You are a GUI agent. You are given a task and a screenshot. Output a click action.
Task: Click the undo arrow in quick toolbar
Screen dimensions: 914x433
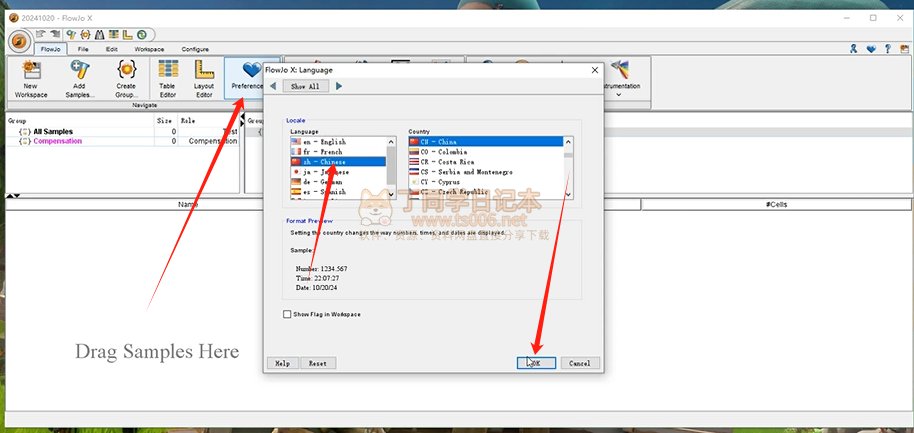pos(41,34)
